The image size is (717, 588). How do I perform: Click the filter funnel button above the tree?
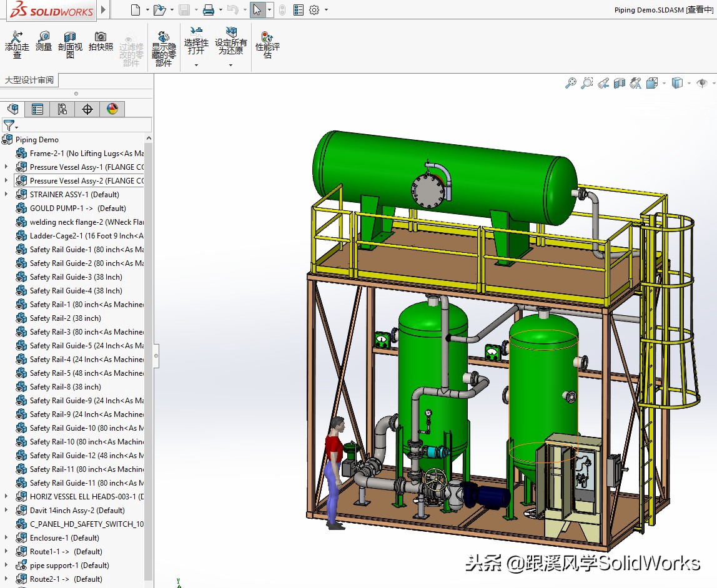[x=9, y=125]
